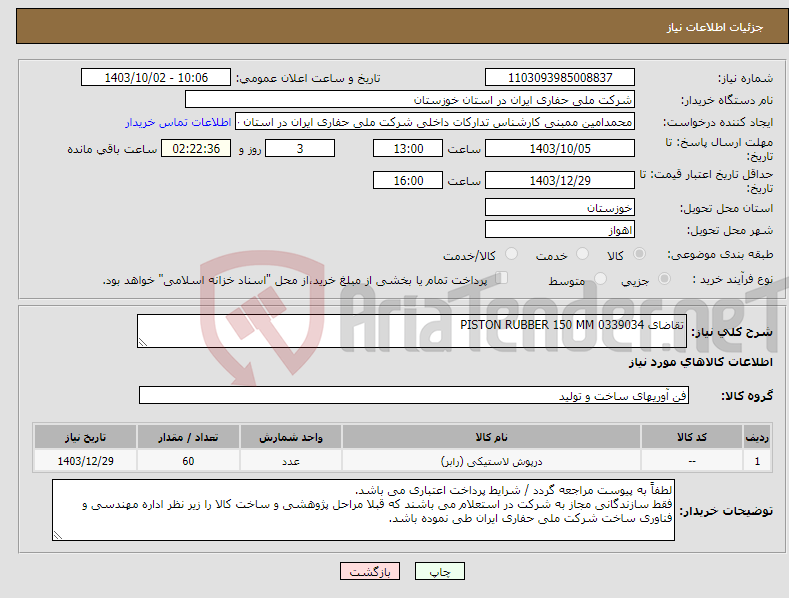Click the request creator field محمدامین ممبنی

pos(435,122)
